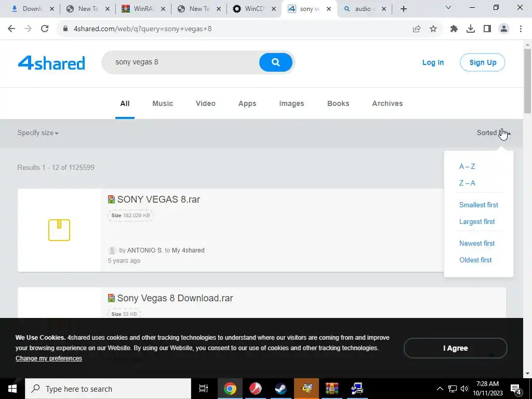This screenshot has width=532, height=399.
Task: Sort by Newest first
Action: (477, 243)
